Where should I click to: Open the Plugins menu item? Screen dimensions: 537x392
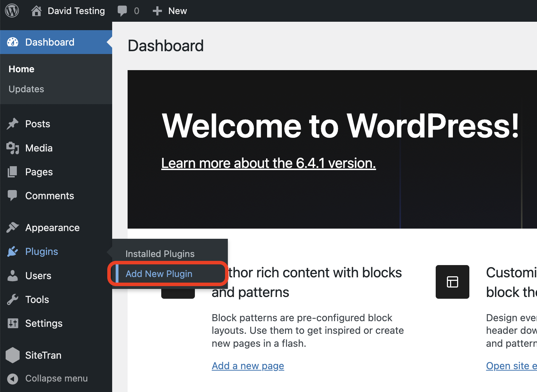[42, 251]
